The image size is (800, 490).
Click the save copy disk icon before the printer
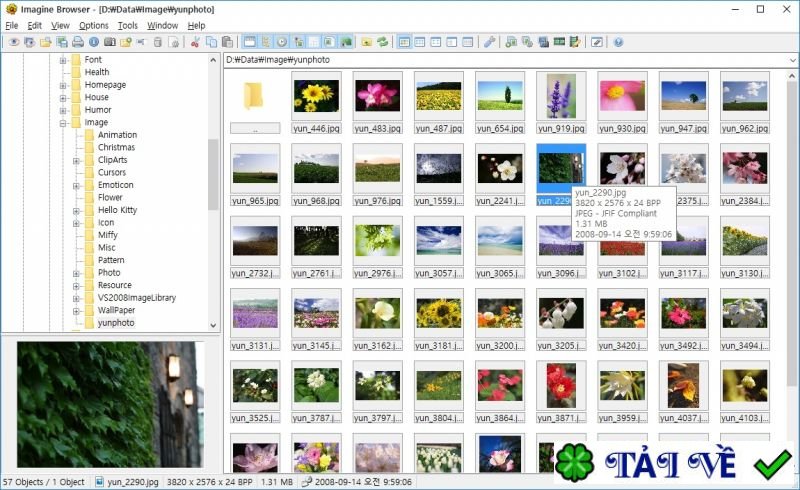62,42
